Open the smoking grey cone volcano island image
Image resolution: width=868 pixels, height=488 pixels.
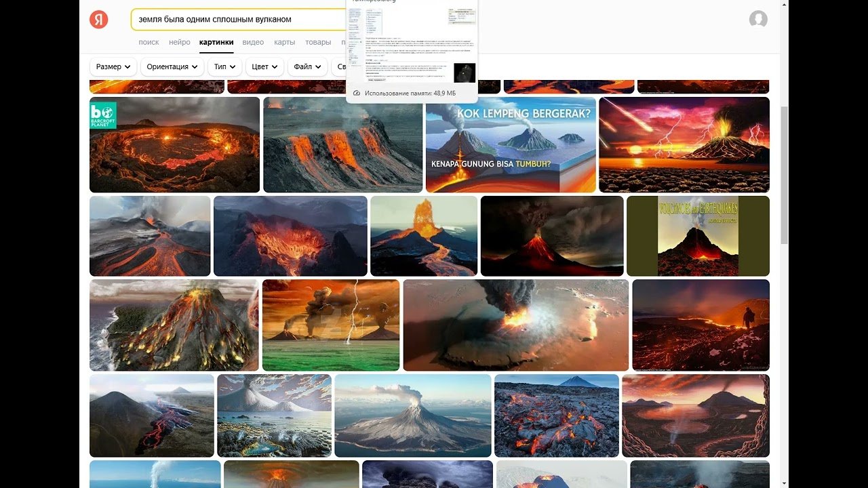[x=413, y=415]
